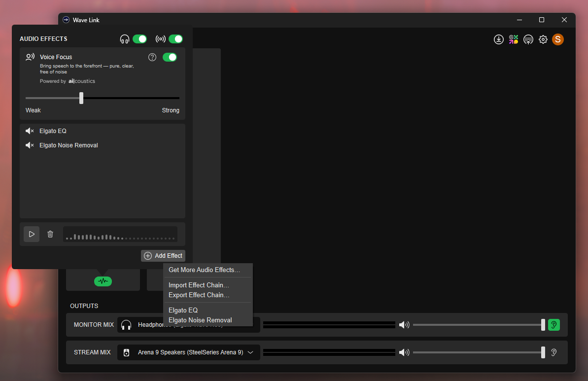Click the speaker device icon in Stream Mix
The height and width of the screenshot is (381, 588).
click(126, 352)
